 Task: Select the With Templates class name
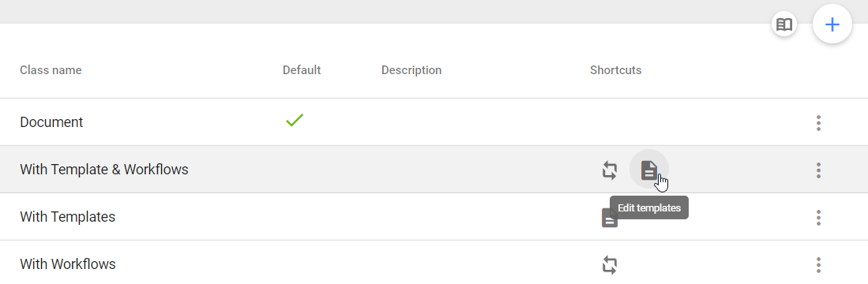(x=68, y=217)
